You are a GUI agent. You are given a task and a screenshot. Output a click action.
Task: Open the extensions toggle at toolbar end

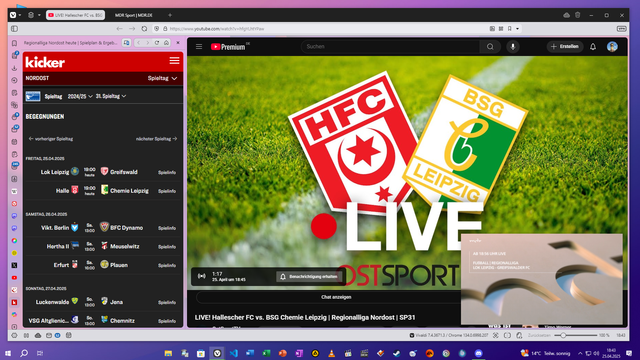click(x=622, y=29)
